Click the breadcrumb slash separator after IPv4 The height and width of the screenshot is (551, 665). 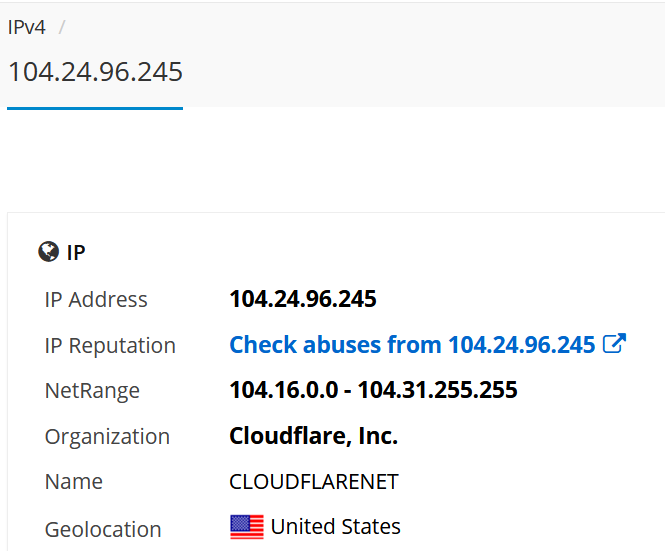coord(62,28)
